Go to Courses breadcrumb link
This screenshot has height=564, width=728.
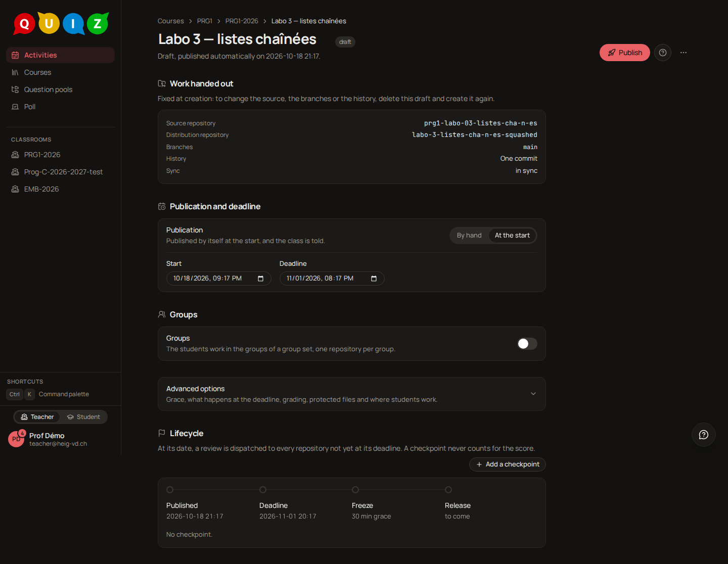point(171,21)
